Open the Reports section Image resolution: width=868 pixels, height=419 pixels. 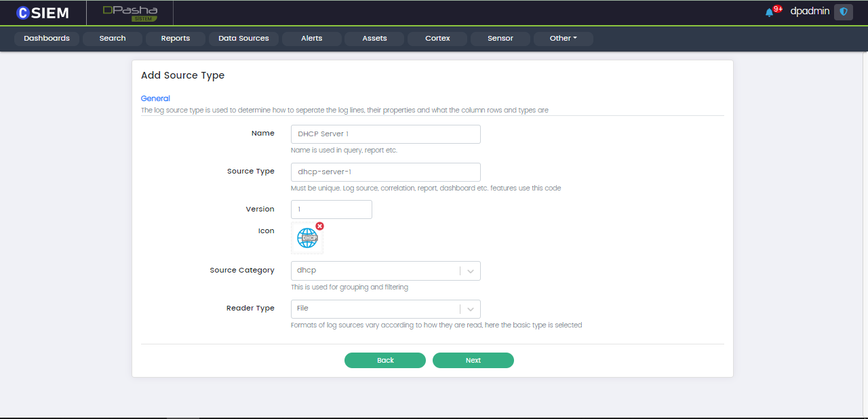click(x=176, y=39)
